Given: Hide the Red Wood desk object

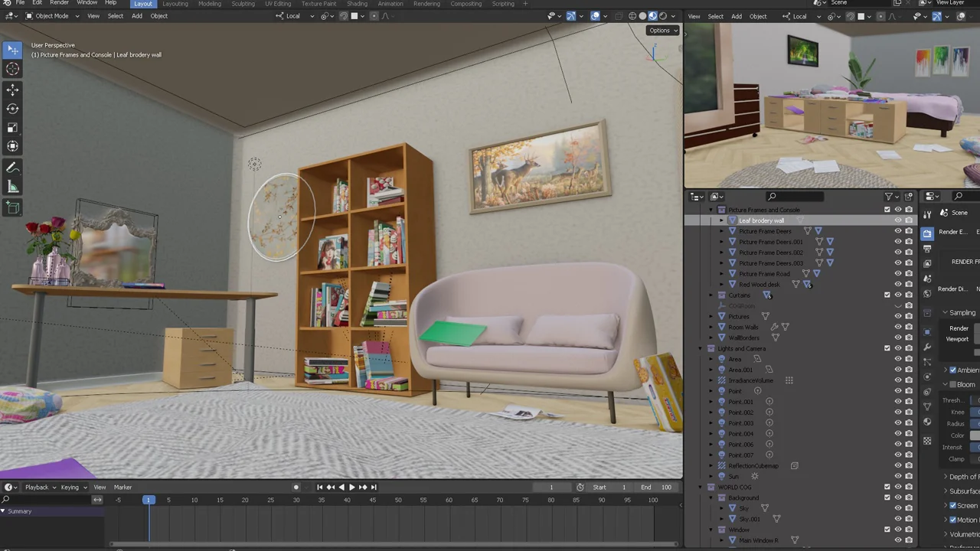Looking at the screenshot, I should [x=898, y=284].
